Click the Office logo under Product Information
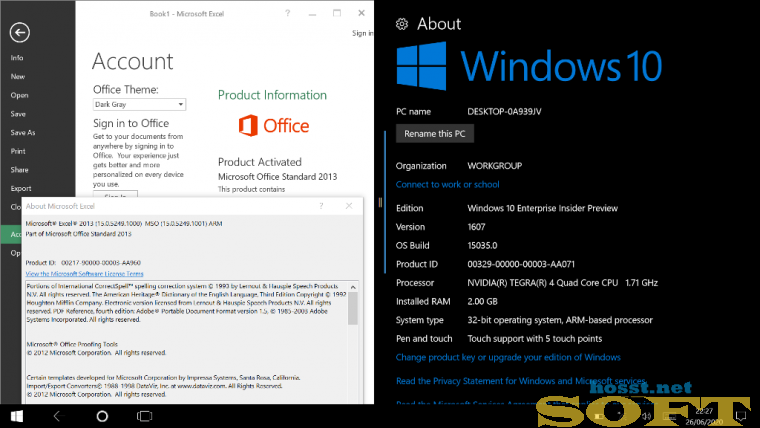Screen dimensions: 760x428 click(x=274, y=126)
